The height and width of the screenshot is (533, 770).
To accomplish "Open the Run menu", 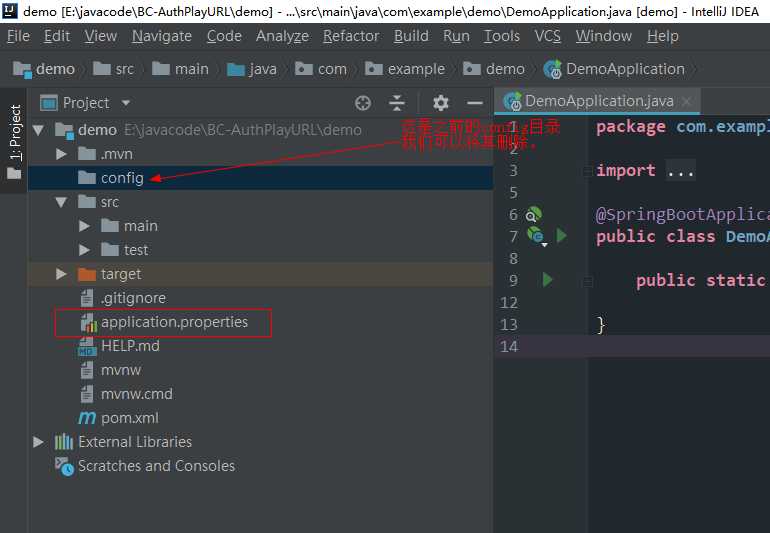I will [456, 36].
